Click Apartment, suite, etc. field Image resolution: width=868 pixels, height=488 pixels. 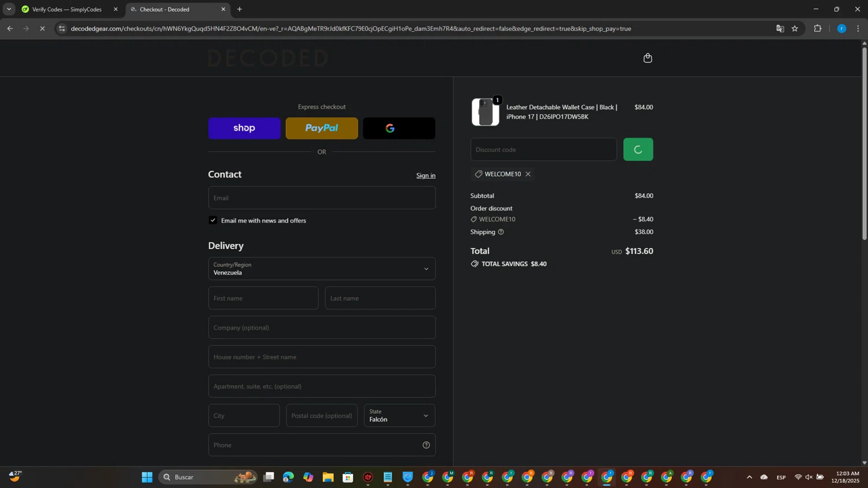pos(322,386)
